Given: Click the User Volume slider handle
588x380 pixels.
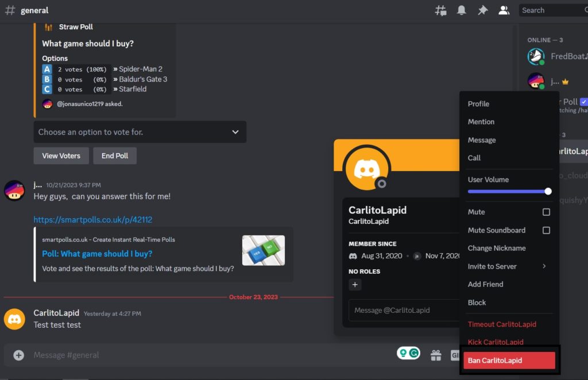Looking at the screenshot, I should (x=548, y=191).
